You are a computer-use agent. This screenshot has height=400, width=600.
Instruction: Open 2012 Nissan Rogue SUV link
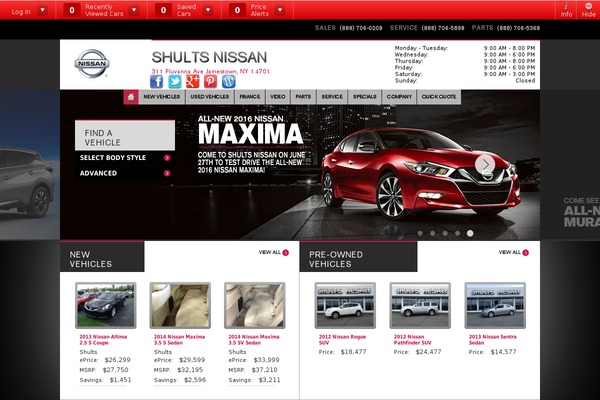[342, 340]
